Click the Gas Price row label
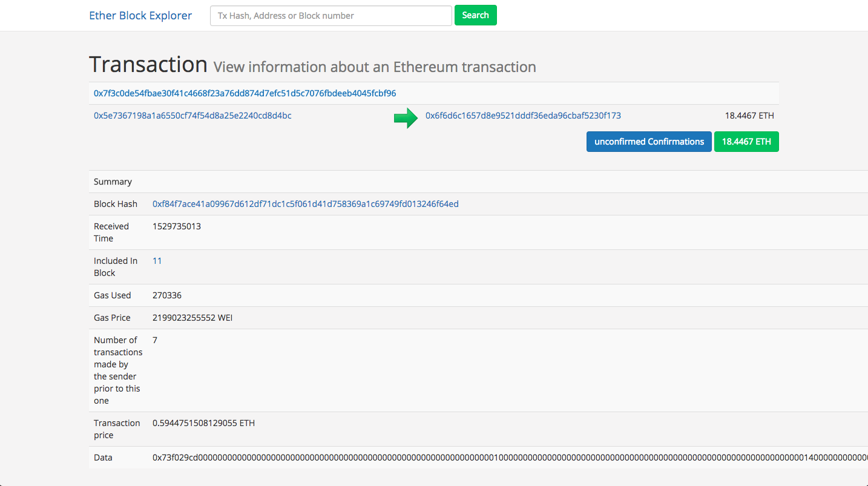Screen dimensions: 868x486 click(112, 318)
